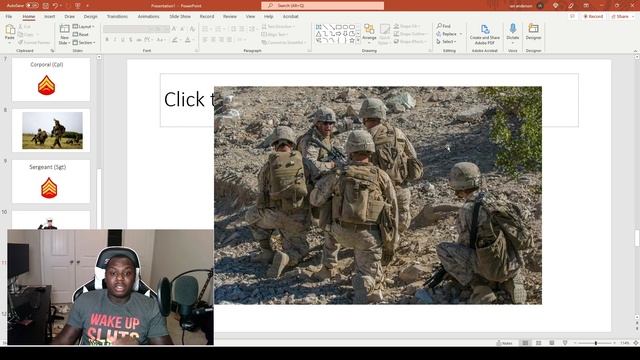Open the File menu

point(9,16)
